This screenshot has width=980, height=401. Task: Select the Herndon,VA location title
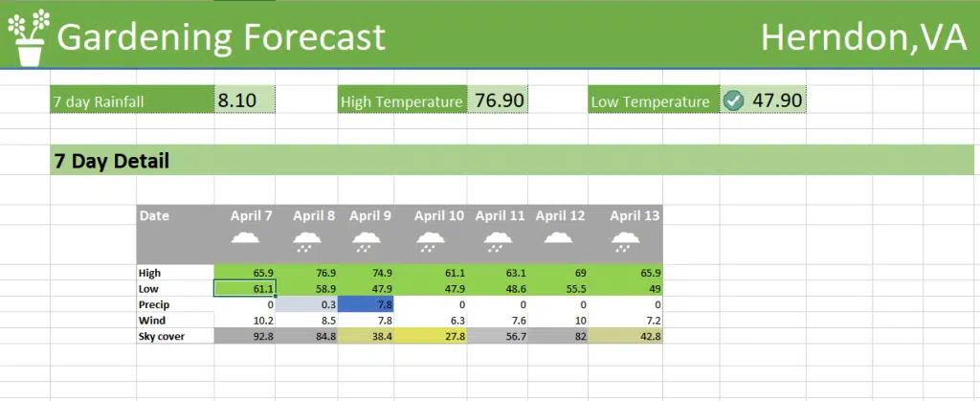(x=862, y=37)
